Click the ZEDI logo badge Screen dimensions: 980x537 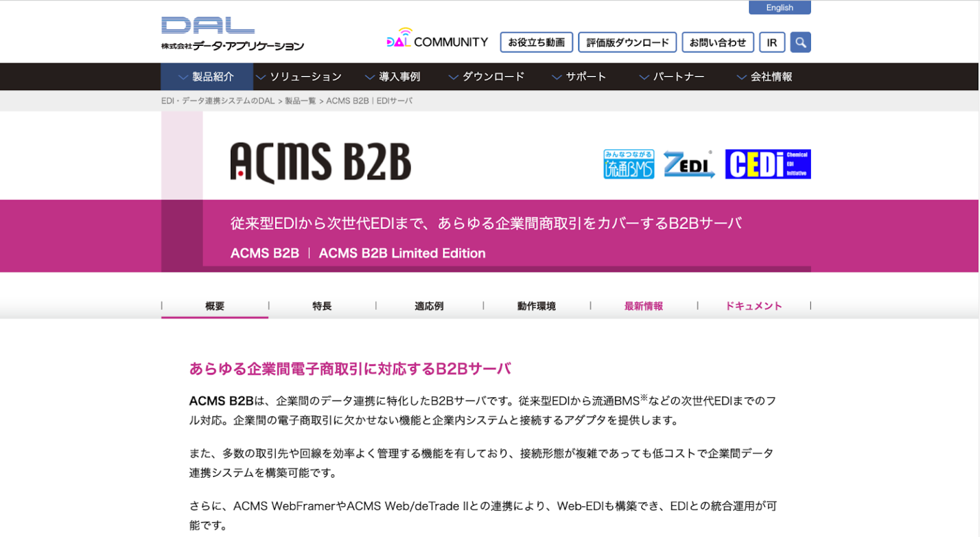pos(689,164)
